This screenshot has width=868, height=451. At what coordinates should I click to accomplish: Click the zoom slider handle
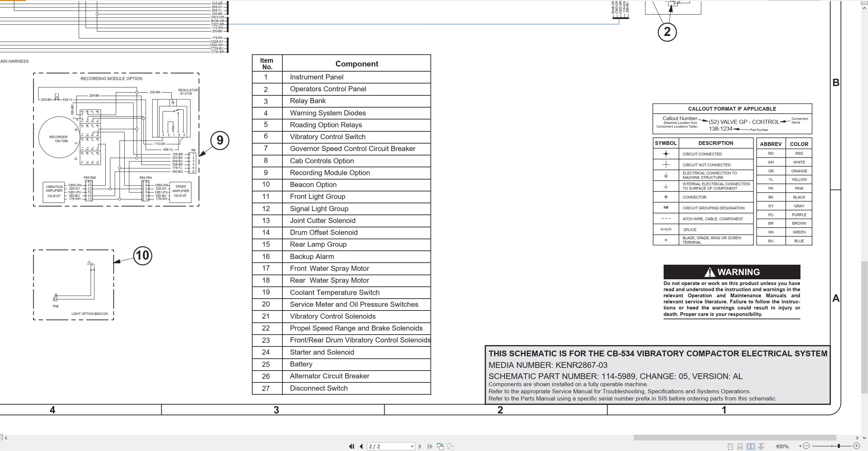click(x=839, y=446)
